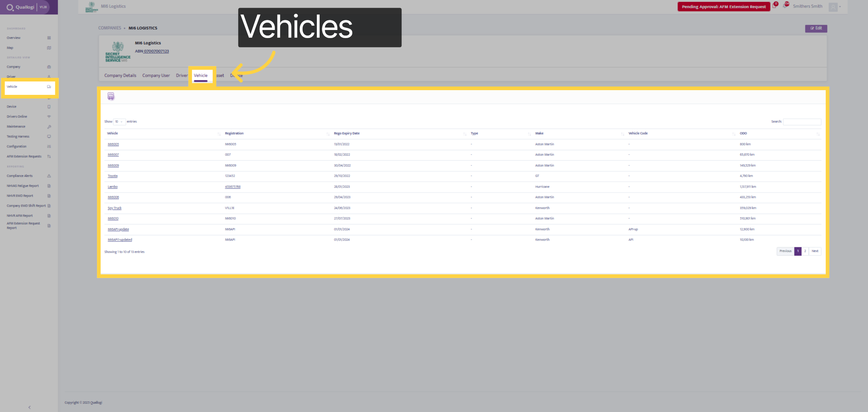
Task: Switch to the Company User tab
Action: click(156, 76)
